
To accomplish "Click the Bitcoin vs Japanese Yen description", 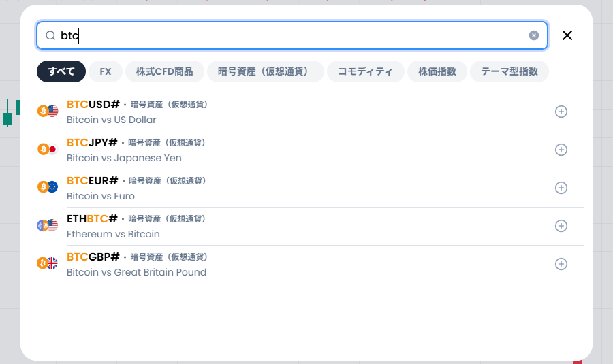I will [x=124, y=158].
